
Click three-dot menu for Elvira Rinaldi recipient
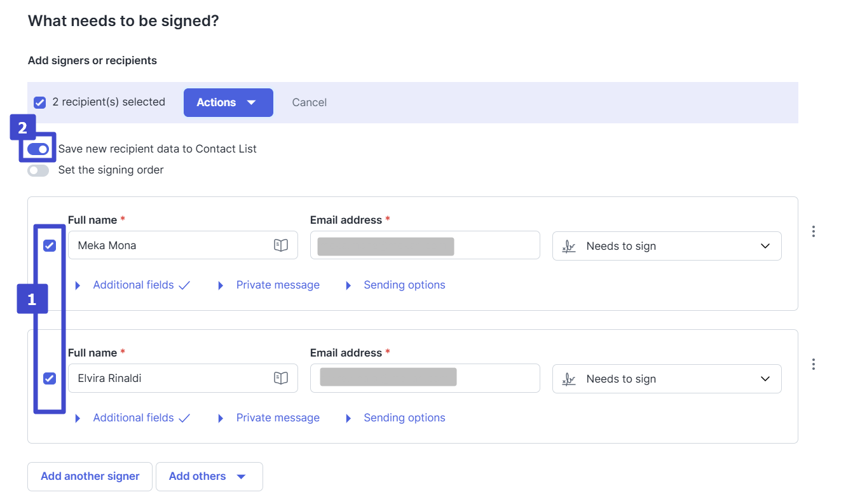point(814,364)
